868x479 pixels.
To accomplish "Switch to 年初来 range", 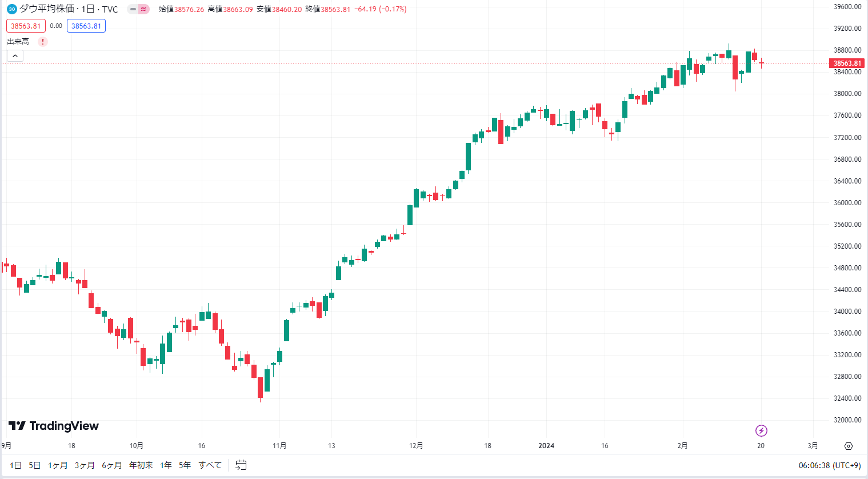I will tap(141, 465).
